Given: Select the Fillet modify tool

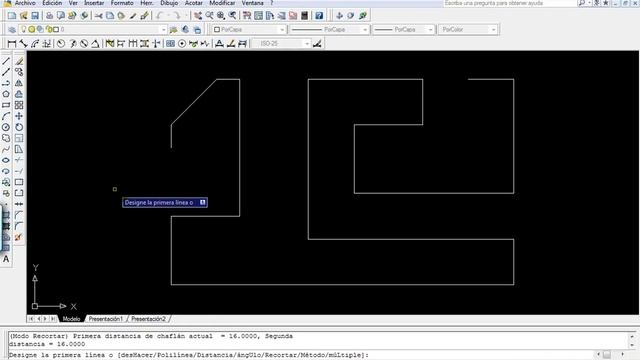Looking at the screenshot, I should click(19, 226).
